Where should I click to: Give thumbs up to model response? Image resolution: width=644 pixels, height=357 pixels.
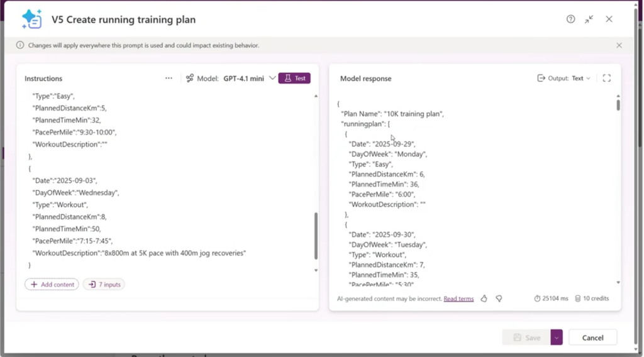click(484, 299)
